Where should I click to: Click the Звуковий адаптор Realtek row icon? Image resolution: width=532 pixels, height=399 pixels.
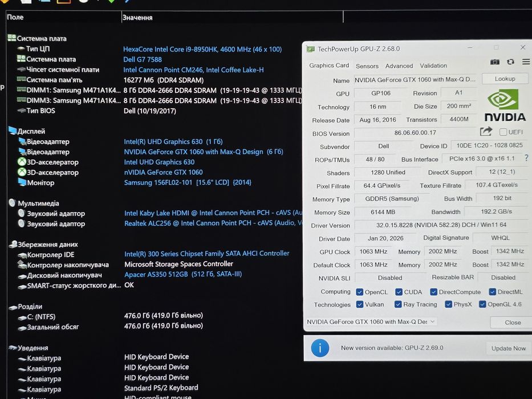pyautogui.click(x=22, y=223)
